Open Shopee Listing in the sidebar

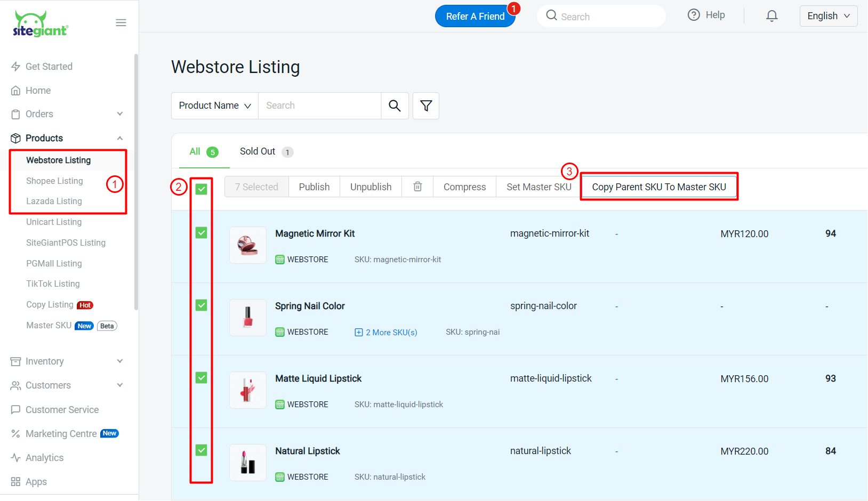tap(54, 181)
